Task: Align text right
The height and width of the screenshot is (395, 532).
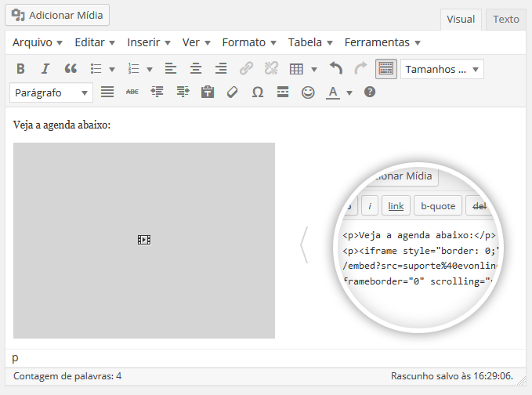Action: [221, 69]
